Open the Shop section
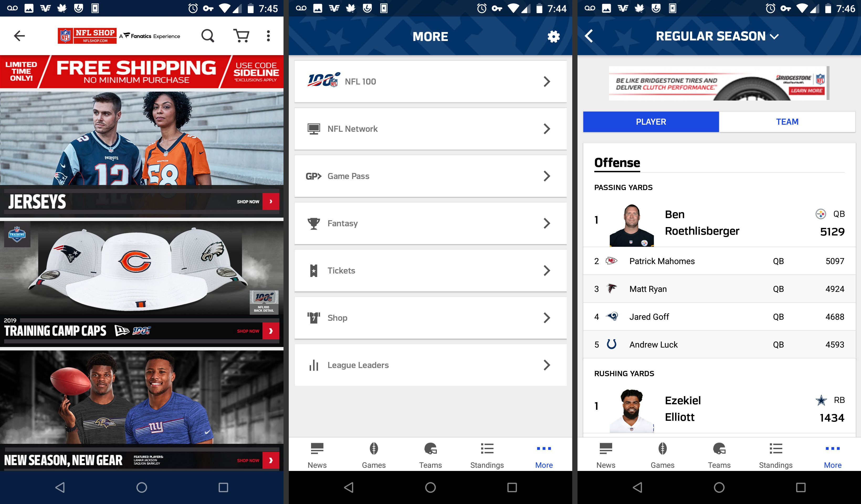The width and height of the screenshot is (861, 504). point(430,317)
